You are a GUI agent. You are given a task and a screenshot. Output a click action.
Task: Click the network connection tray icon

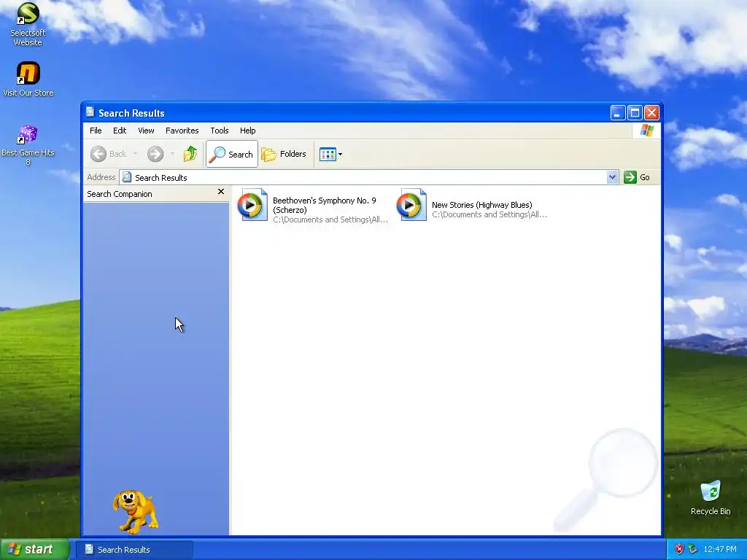[693, 549]
